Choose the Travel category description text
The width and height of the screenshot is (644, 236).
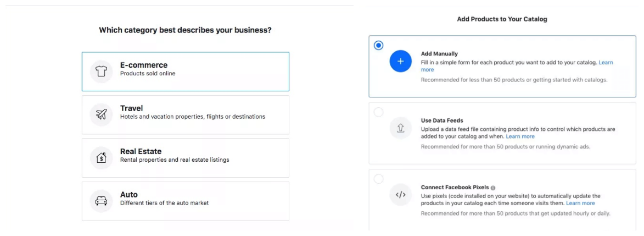pos(192,117)
